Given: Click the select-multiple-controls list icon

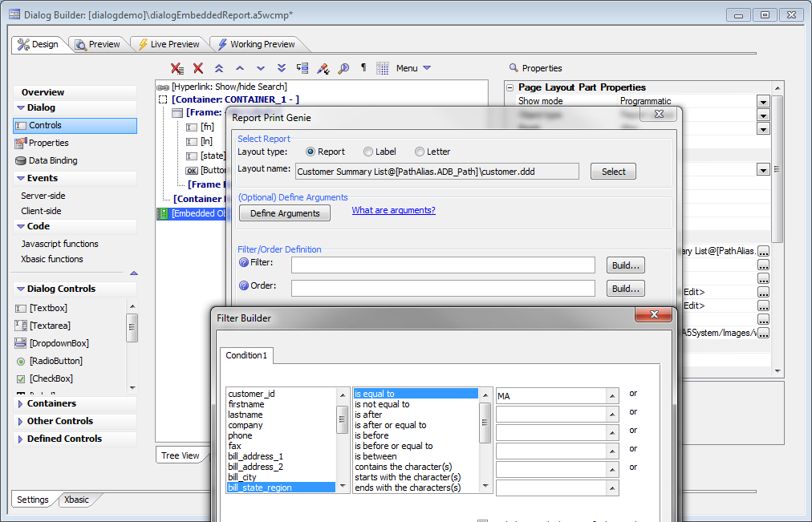Looking at the screenshot, I should (302, 68).
